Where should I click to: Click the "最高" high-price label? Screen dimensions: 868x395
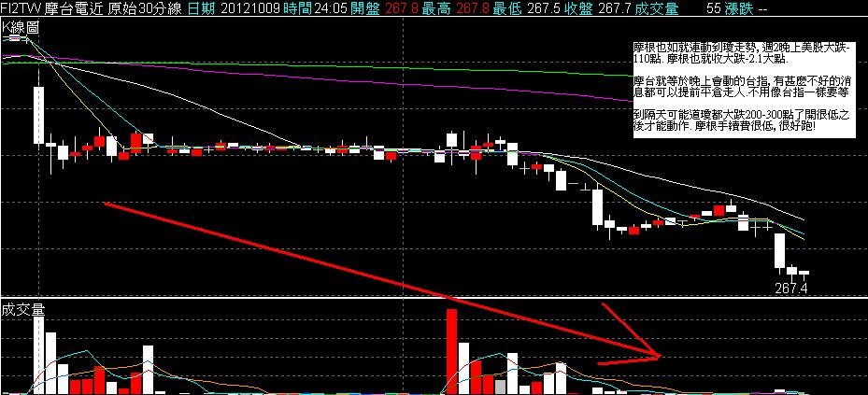[434, 8]
